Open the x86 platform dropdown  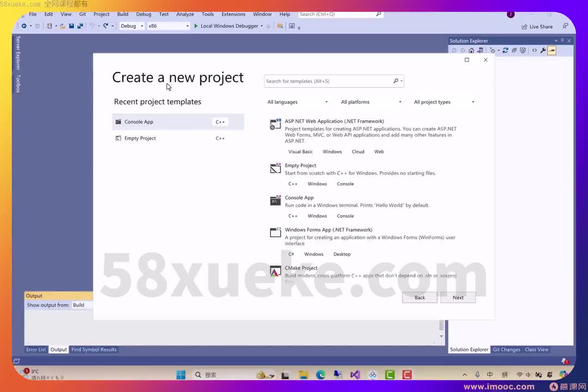(168, 26)
